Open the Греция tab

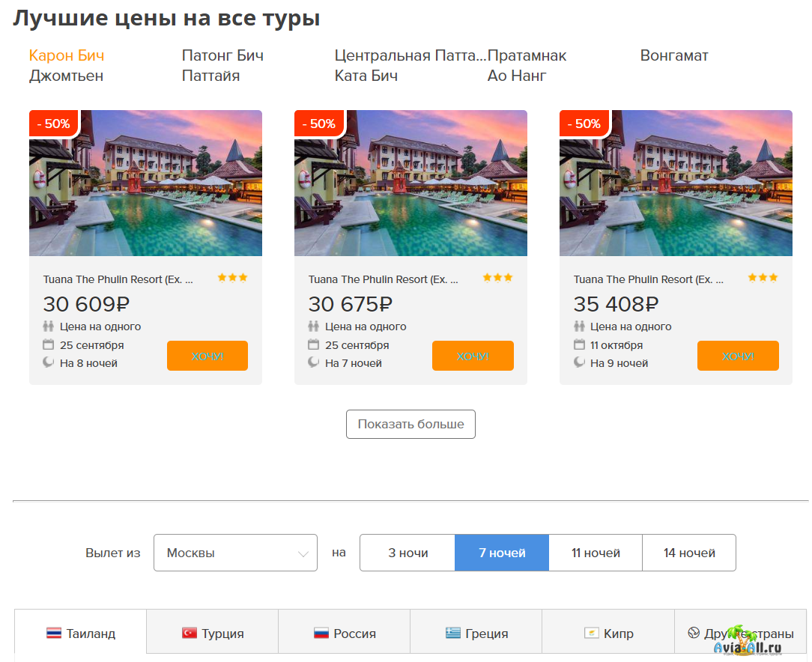tap(476, 634)
